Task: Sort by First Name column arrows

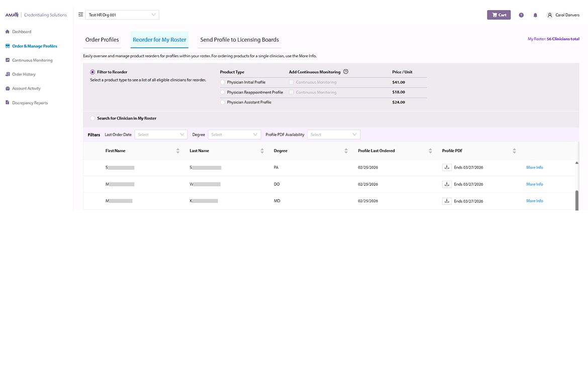Action: pyautogui.click(x=178, y=151)
